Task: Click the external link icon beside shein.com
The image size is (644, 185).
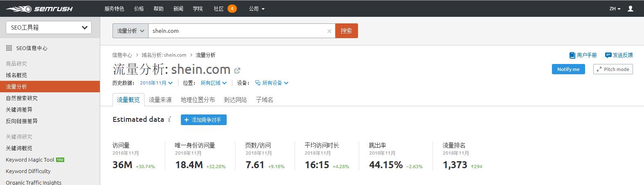Action: click(x=237, y=71)
